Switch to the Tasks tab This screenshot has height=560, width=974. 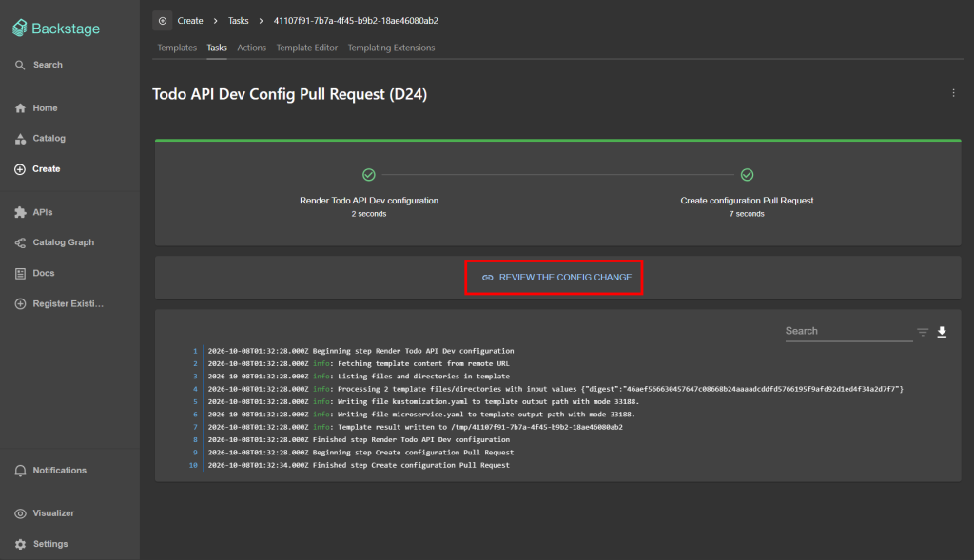pos(217,48)
